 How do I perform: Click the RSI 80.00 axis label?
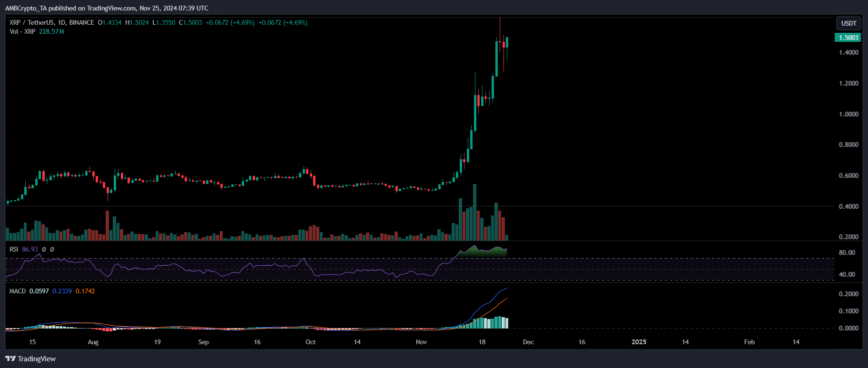click(847, 252)
